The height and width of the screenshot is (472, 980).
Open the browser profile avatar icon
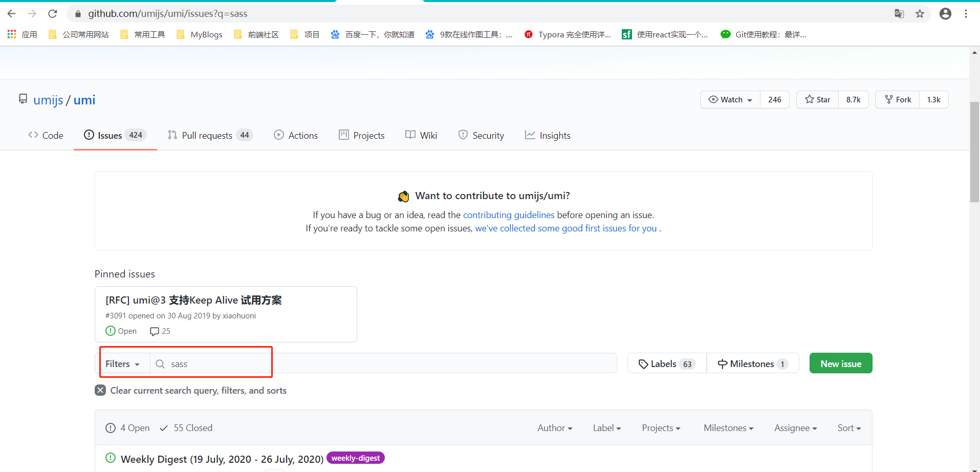pyautogui.click(x=945, y=14)
